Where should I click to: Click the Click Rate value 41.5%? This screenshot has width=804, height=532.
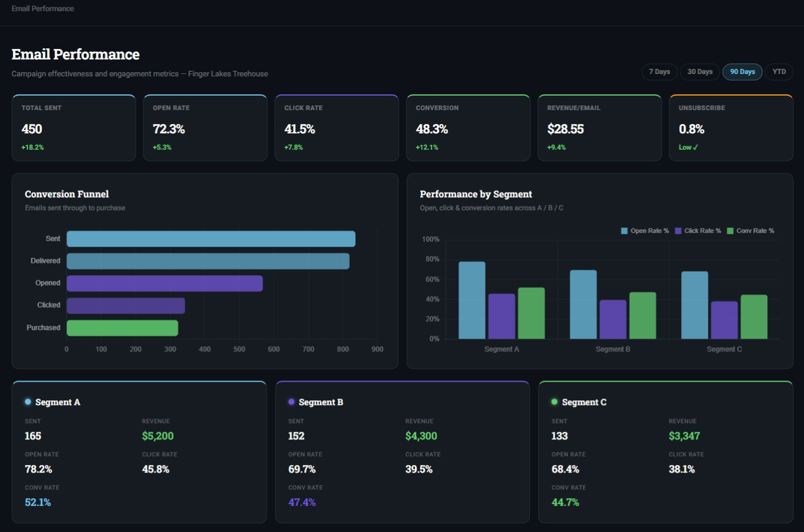tap(299, 129)
